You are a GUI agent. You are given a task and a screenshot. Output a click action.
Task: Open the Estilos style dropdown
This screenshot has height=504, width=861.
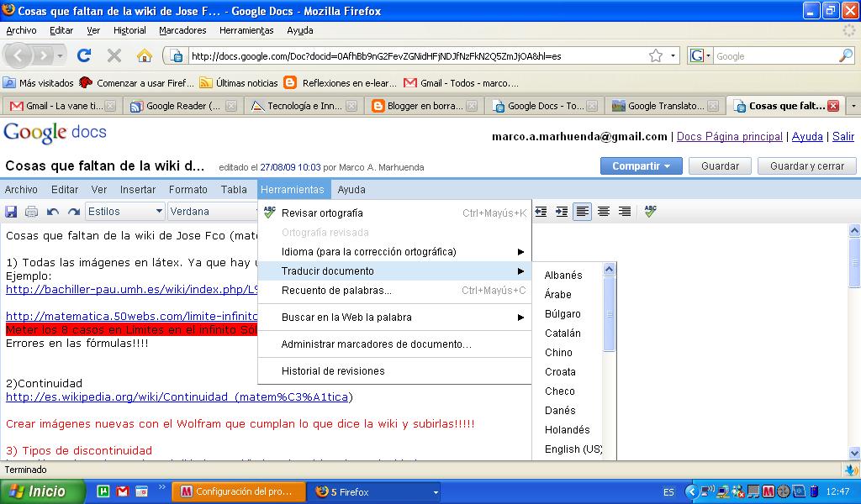(125, 212)
